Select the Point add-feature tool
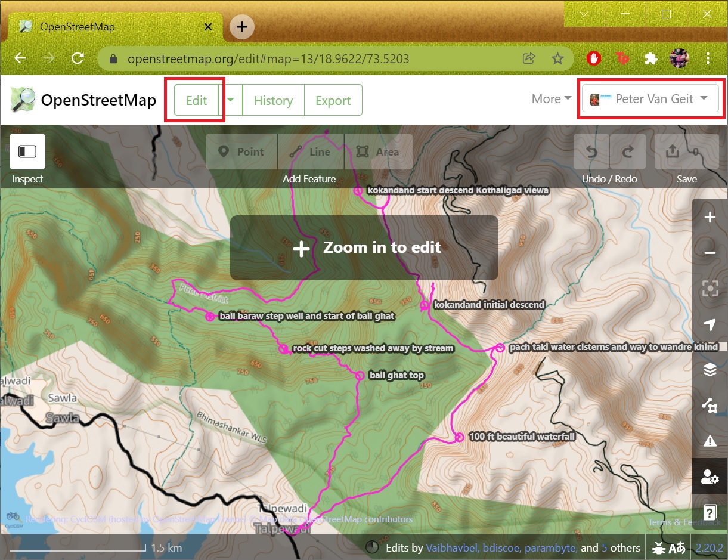 pyautogui.click(x=241, y=152)
